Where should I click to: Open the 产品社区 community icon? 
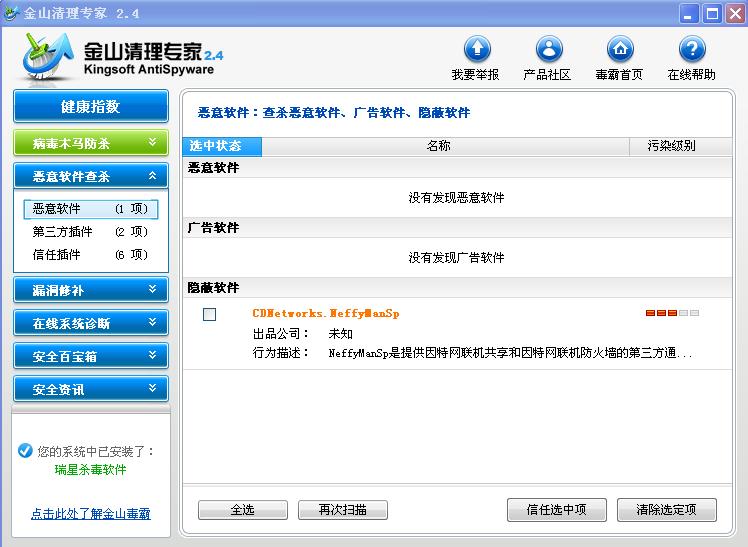549,49
